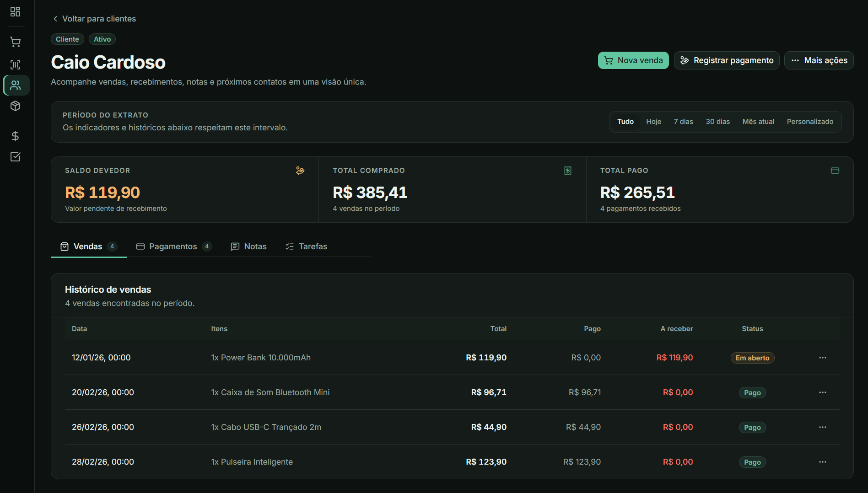Image resolution: width=868 pixels, height=493 pixels.
Task: Click the Pago badge on 20/02/26 row
Action: (753, 393)
